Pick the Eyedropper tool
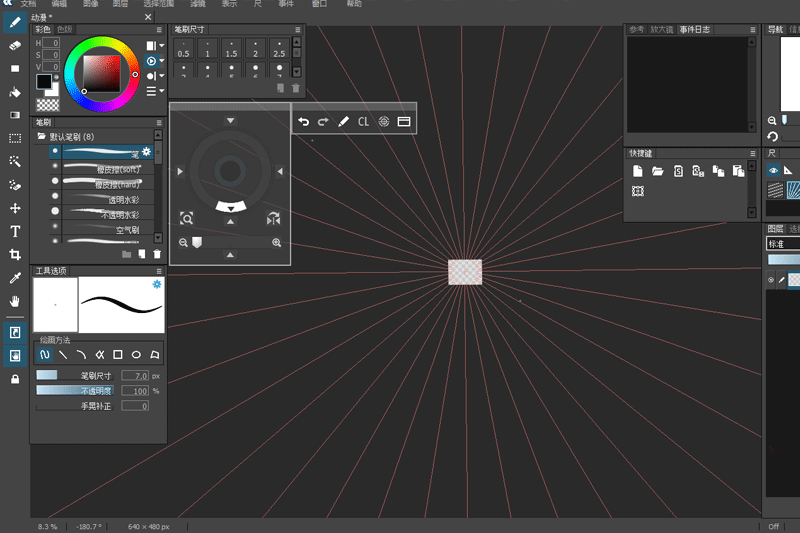Viewport: 800px width, 533px height. [x=15, y=278]
